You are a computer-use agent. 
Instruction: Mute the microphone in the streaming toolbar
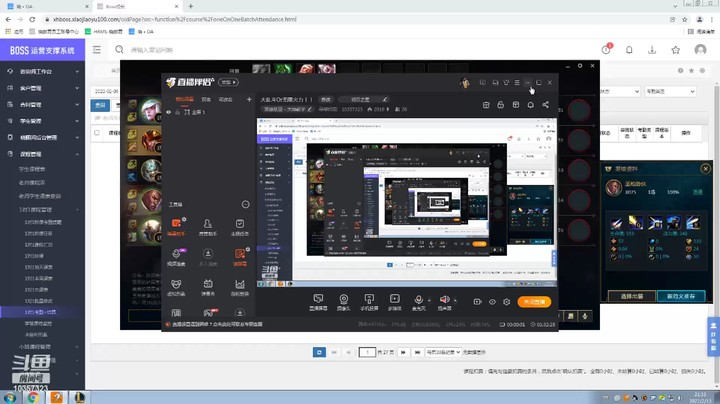tap(418, 302)
